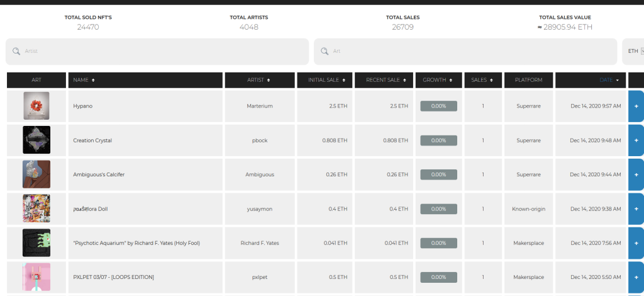Click the Hypano 0.00% growth bar
The width and height of the screenshot is (644, 296).
click(x=438, y=106)
